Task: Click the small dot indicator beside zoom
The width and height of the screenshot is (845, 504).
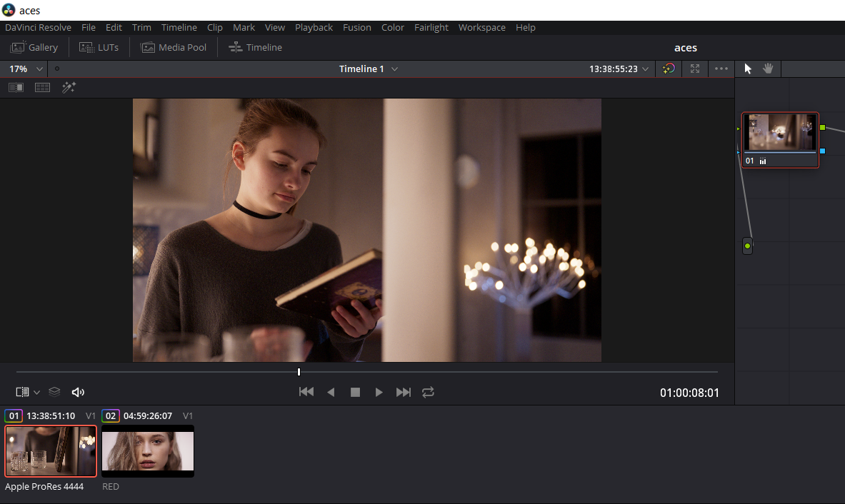Action: 57,69
